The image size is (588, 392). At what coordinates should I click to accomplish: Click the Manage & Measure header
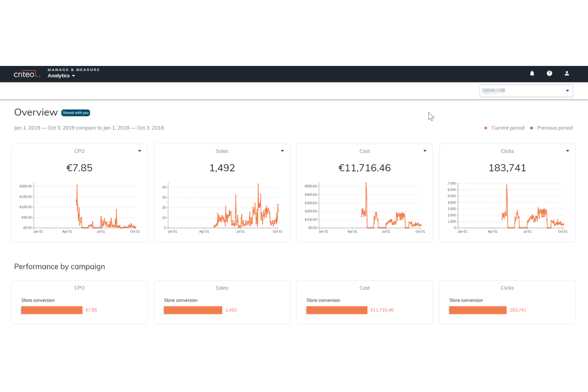pos(73,70)
